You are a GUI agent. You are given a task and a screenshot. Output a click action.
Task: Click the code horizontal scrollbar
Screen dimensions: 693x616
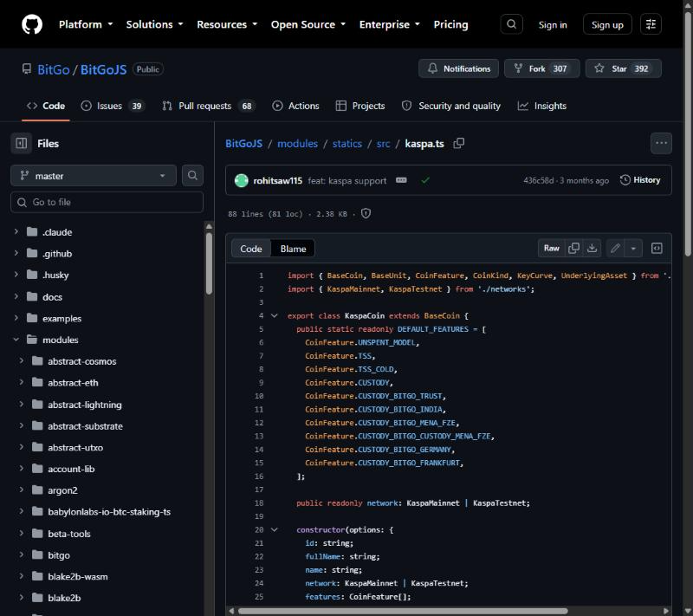coord(403,611)
